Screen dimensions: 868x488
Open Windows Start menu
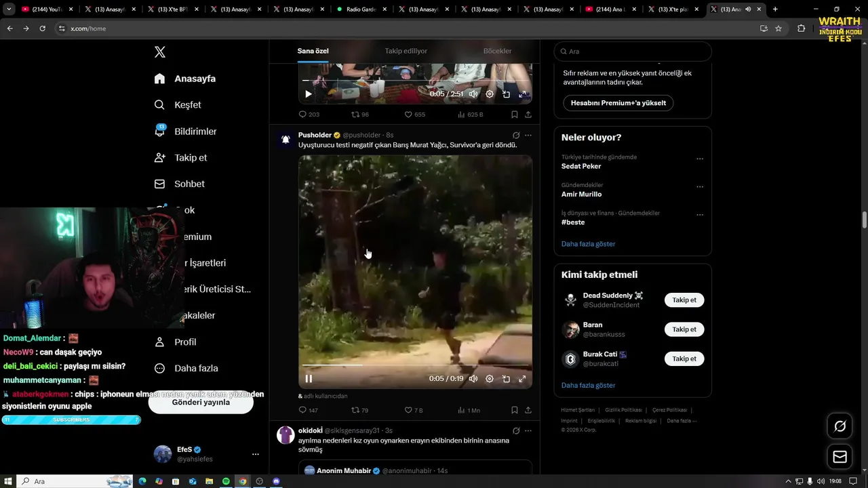8,481
